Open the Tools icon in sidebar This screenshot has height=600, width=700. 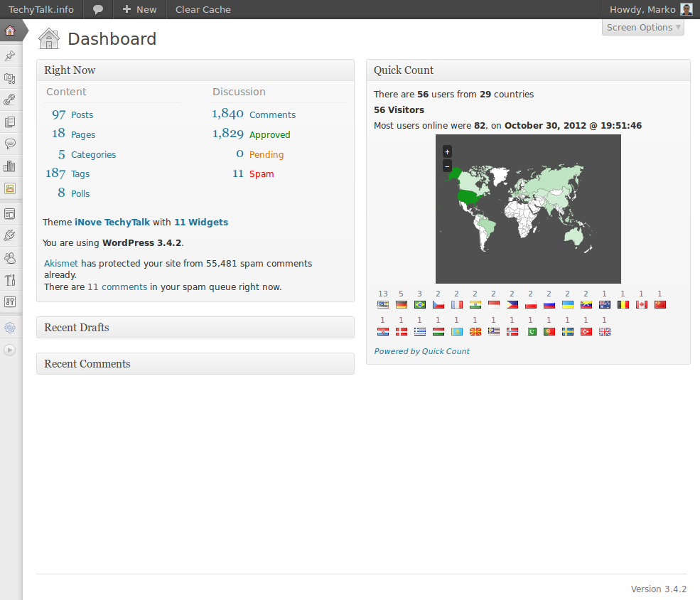point(10,279)
